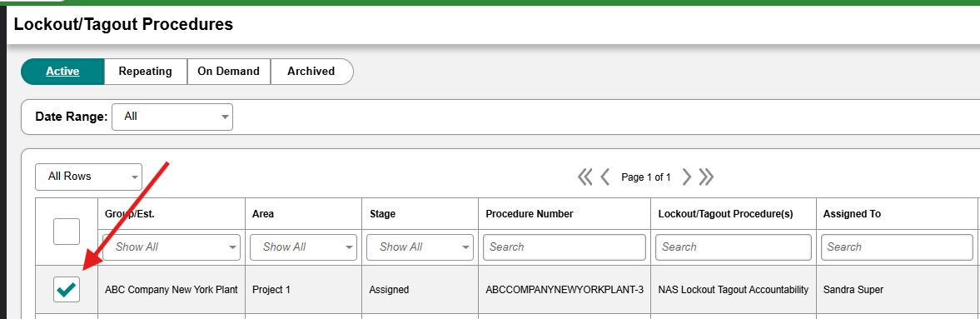Uncheck the ABC Company New York Plant row checkbox
The height and width of the screenshot is (319, 980).
pos(67,289)
